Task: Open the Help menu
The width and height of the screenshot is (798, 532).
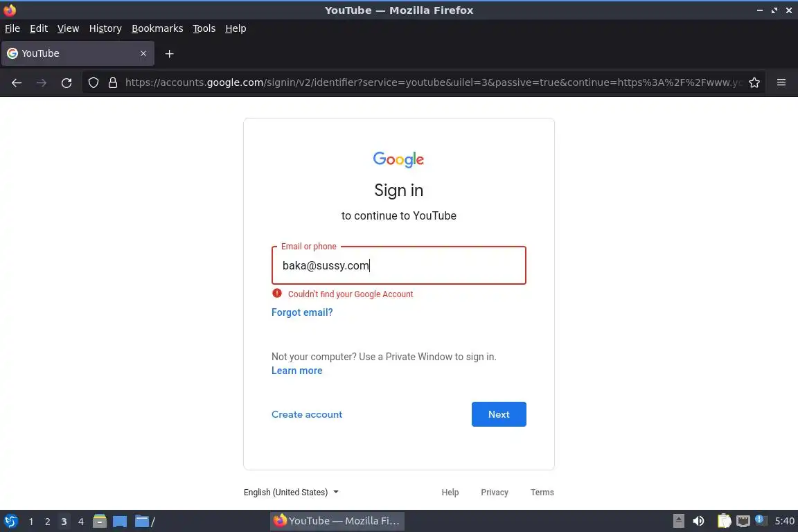Action: tap(236, 28)
